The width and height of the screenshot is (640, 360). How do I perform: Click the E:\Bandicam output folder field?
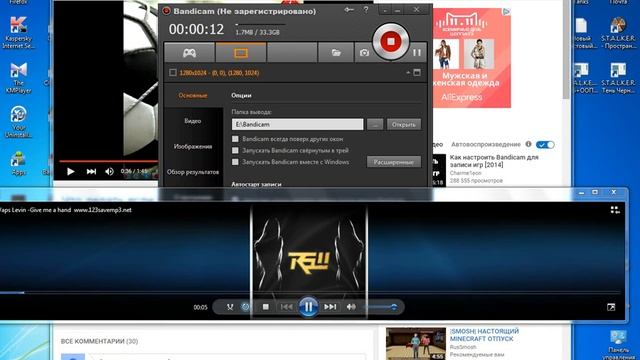(297, 124)
